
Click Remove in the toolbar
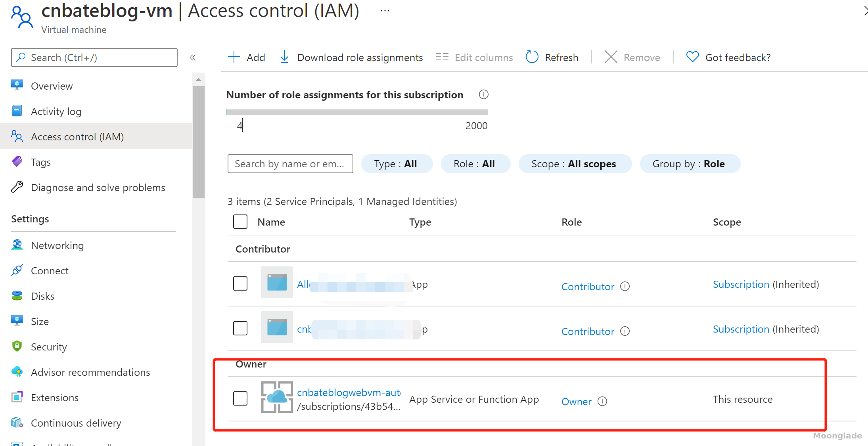pos(632,57)
